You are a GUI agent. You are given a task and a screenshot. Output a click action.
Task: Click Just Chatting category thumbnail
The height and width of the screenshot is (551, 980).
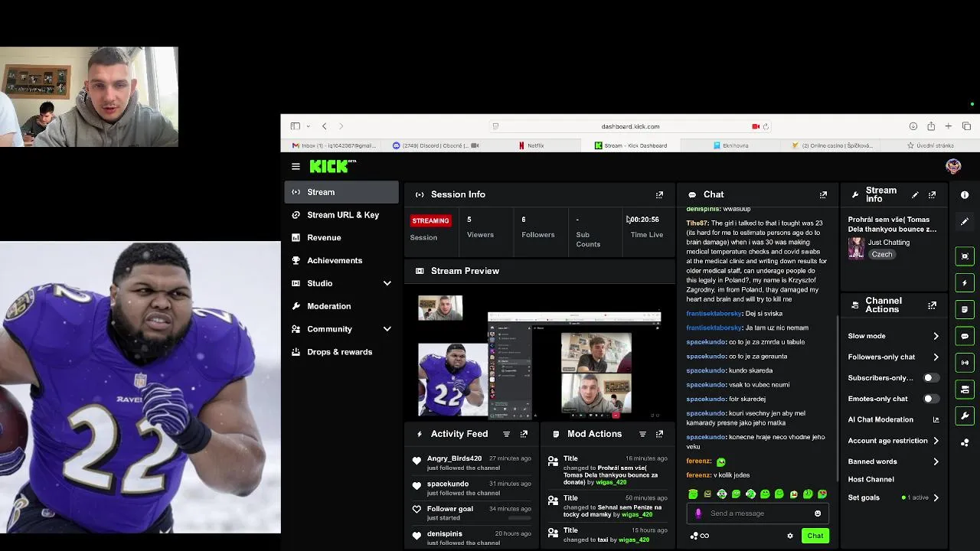856,248
